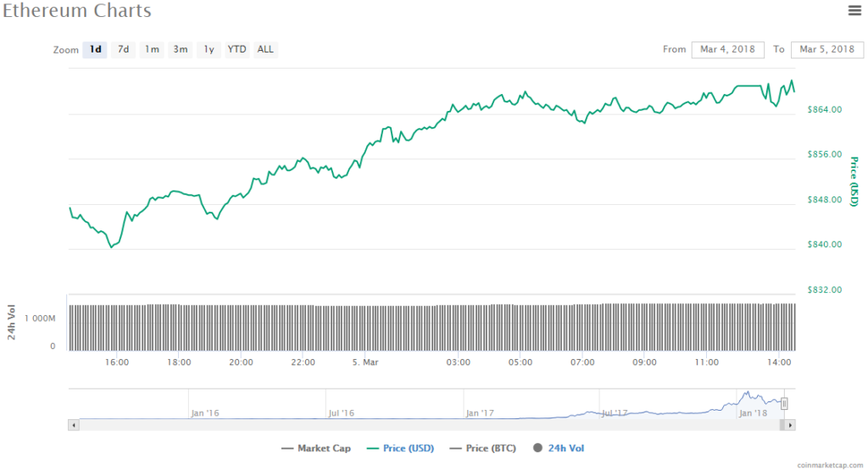Click the From date field
The height and width of the screenshot is (470, 868).
click(x=727, y=49)
